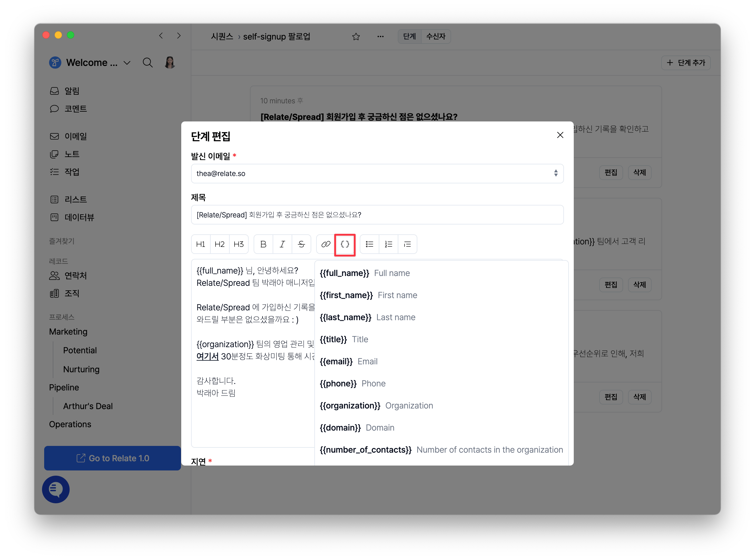Open 리스트 in sidebar
755x560 pixels.
[68, 199]
